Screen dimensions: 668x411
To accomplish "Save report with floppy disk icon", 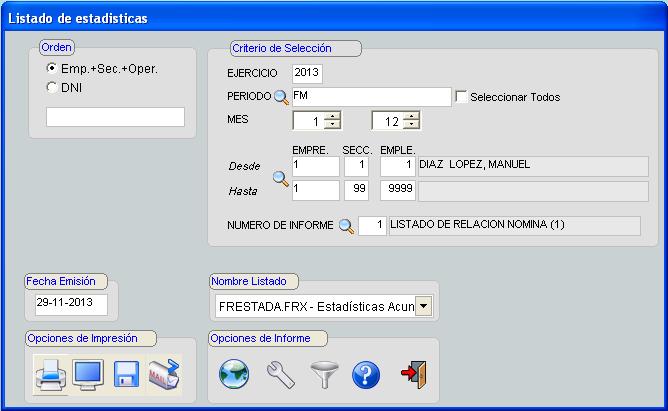I will [127, 374].
